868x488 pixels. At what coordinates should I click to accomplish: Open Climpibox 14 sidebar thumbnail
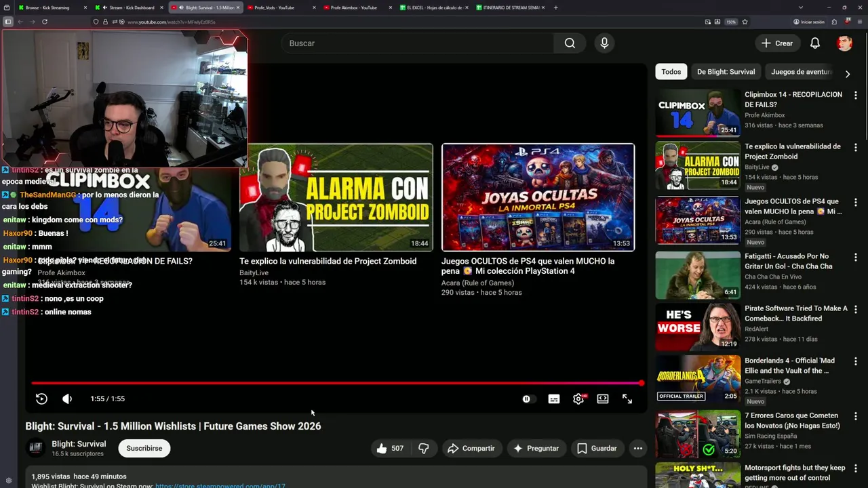click(698, 113)
